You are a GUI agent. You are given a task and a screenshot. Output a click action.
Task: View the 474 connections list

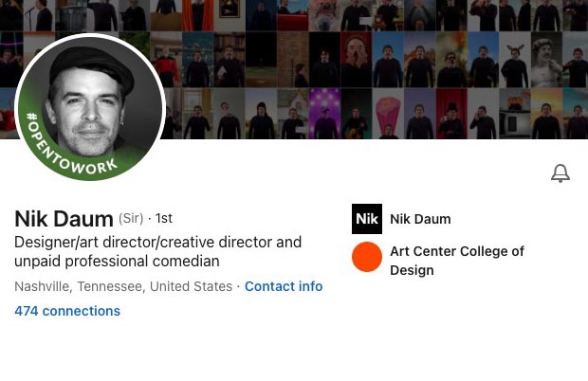click(x=67, y=311)
